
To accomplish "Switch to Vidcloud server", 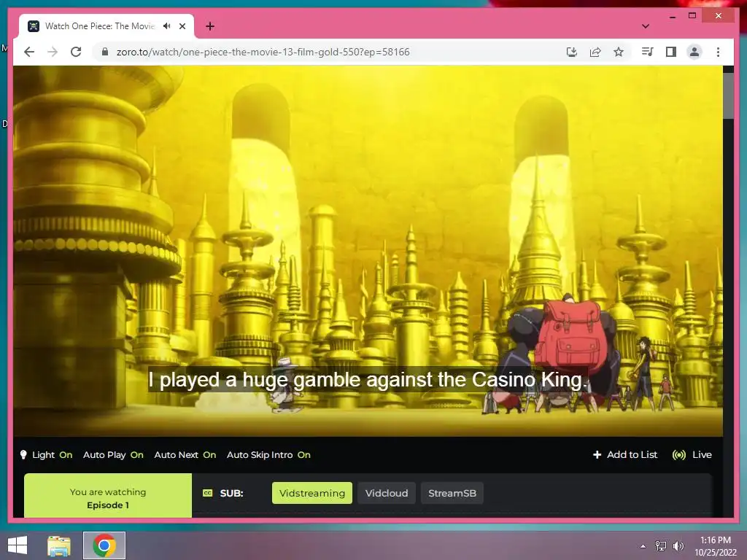I will pyautogui.click(x=387, y=493).
